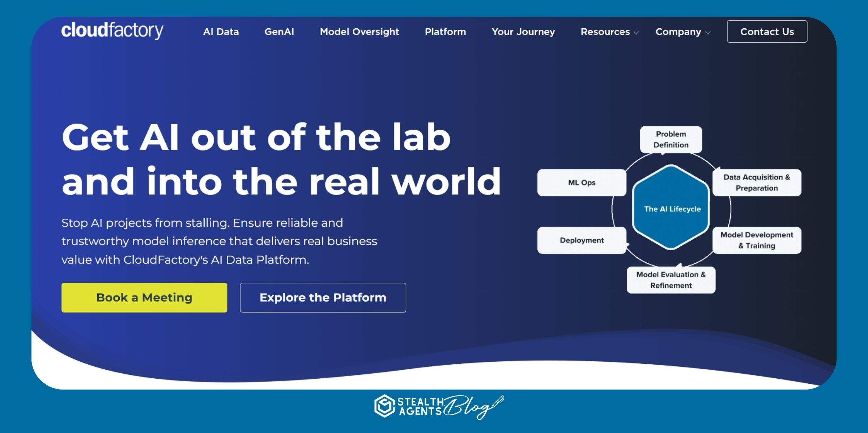Open the AI Data menu item
This screenshot has height=433, width=868.
click(x=221, y=32)
